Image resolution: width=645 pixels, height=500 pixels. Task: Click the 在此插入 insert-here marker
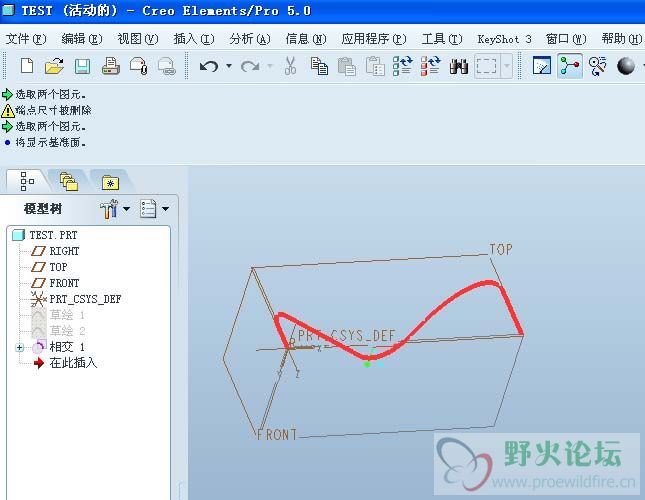(x=65, y=363)
